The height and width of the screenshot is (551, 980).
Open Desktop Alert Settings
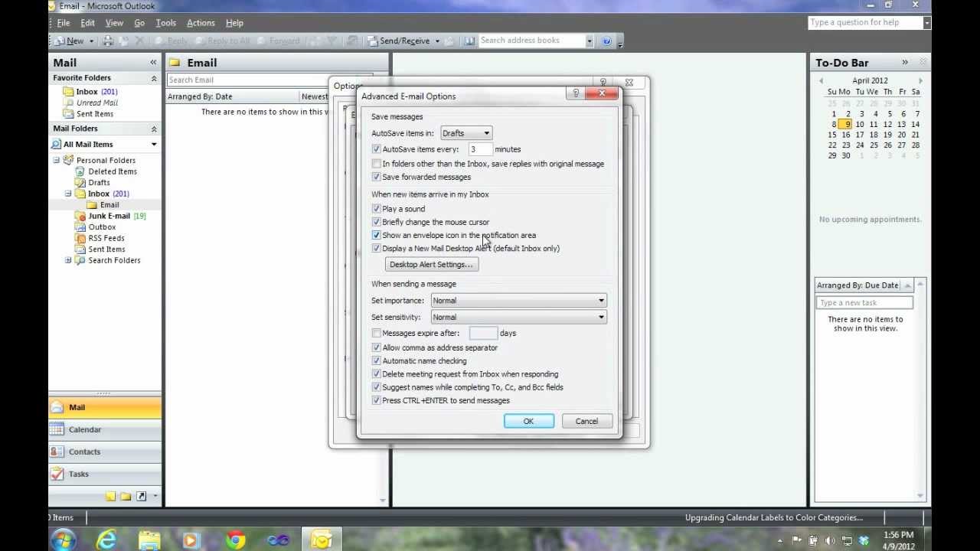click(x=431, y=264)
